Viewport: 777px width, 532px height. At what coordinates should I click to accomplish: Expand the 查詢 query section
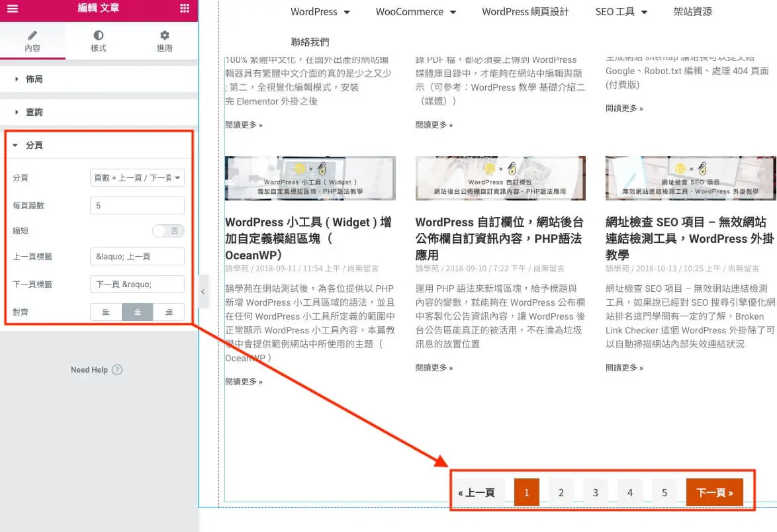(99, 112)
